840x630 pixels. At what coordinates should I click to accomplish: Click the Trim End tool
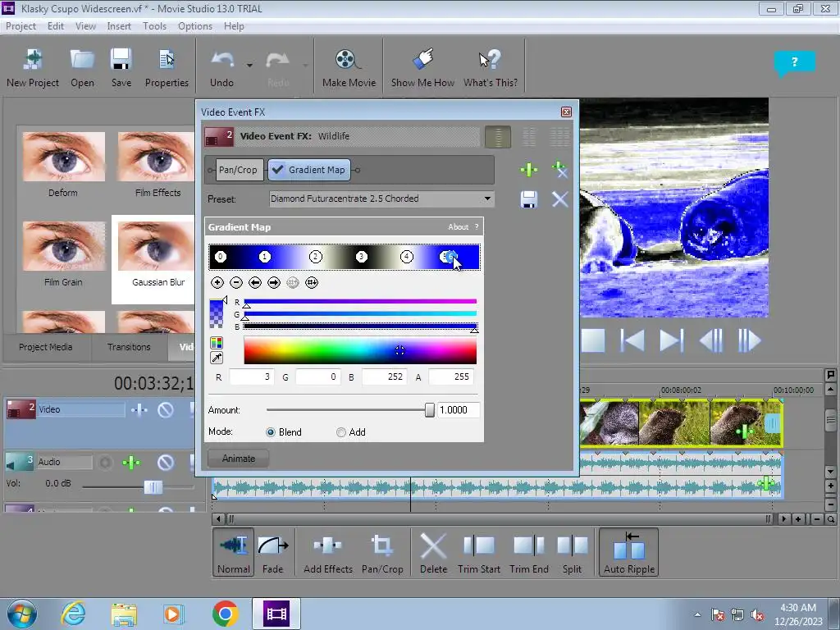click(x=529, y=552)
